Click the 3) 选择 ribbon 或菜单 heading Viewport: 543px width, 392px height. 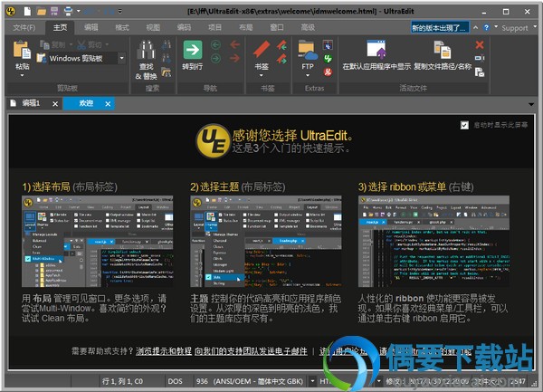click(415, 187)
